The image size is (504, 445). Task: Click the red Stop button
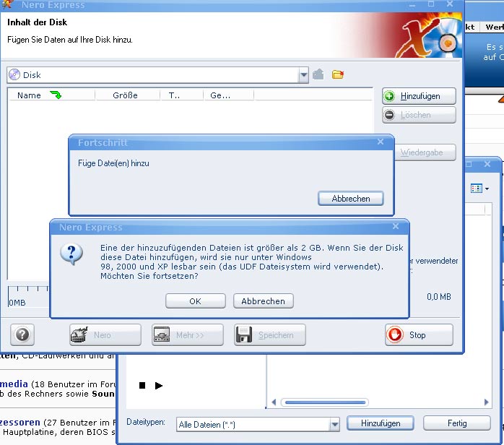[419, 334]
